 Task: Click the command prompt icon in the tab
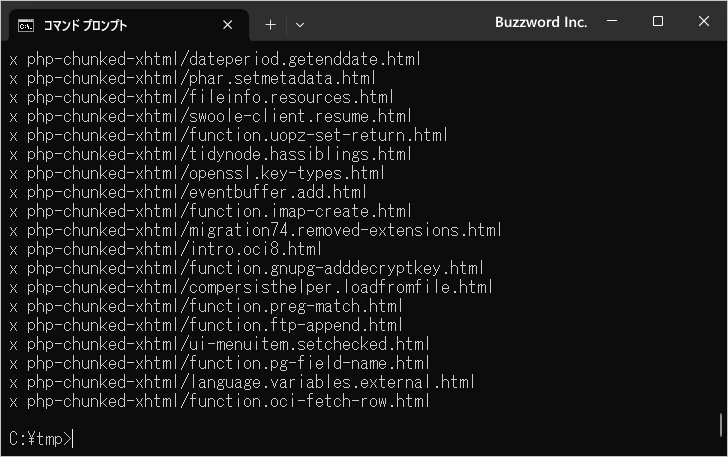[x=26, y=26]
